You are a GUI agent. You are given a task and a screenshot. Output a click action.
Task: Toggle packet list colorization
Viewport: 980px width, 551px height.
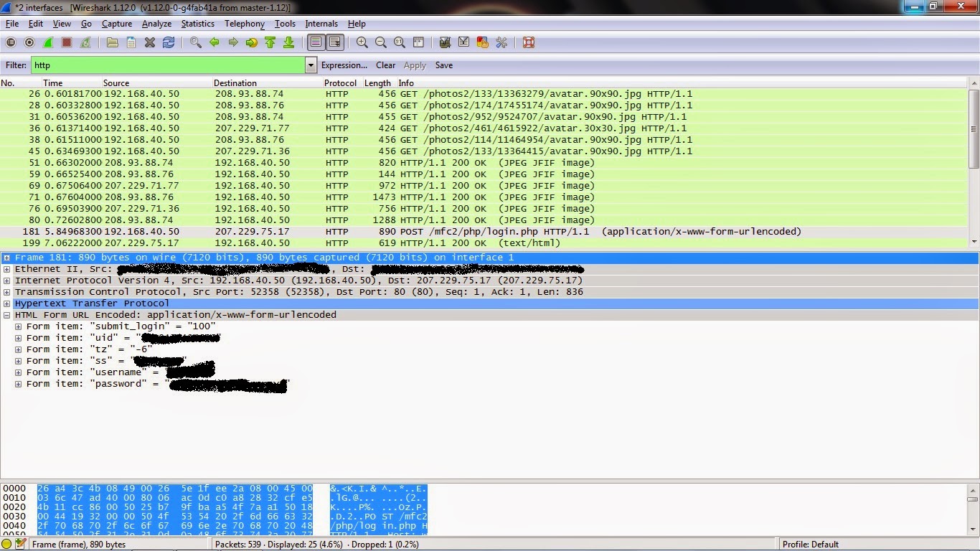coord(316,43)
